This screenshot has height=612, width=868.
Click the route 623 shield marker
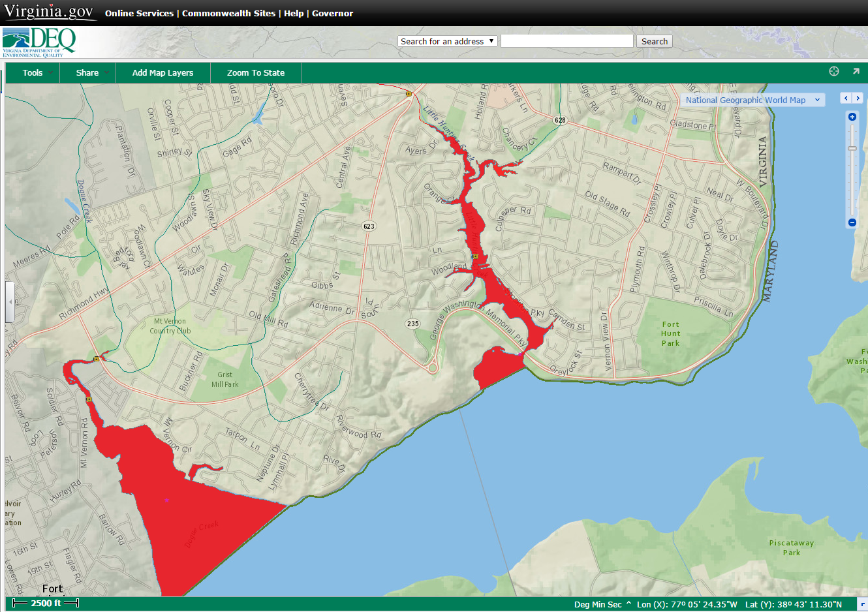(x=369, y=226)
